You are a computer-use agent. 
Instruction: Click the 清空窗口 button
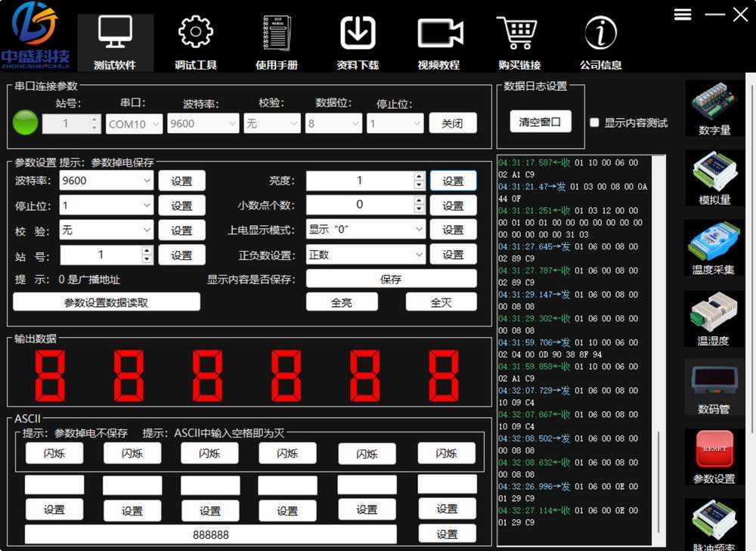tap(540, 122)
